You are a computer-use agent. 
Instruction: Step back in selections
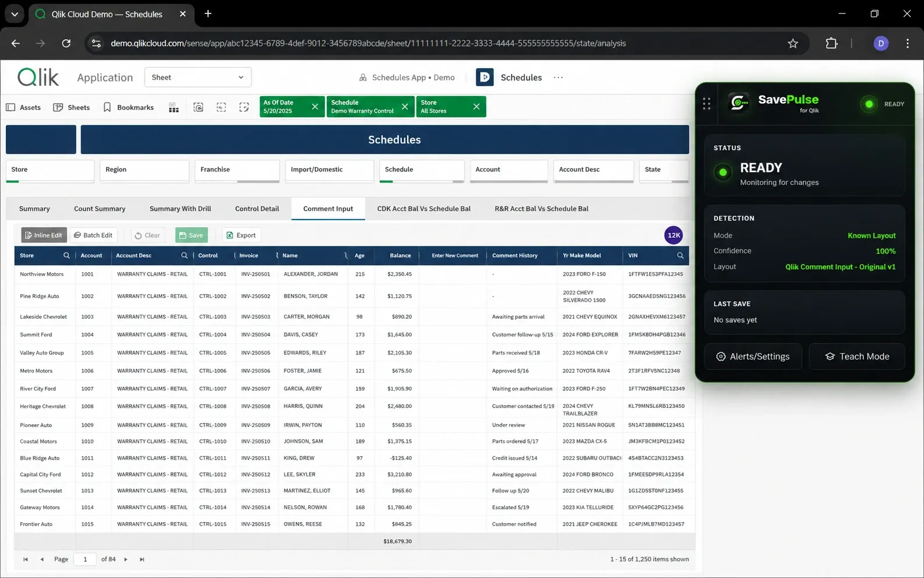tap(221, 107)
